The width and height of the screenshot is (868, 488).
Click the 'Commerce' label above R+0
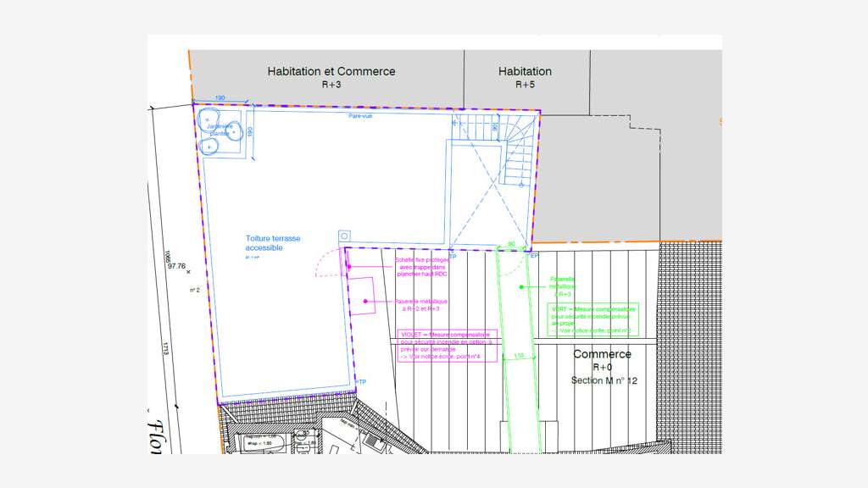coord(603,354)
